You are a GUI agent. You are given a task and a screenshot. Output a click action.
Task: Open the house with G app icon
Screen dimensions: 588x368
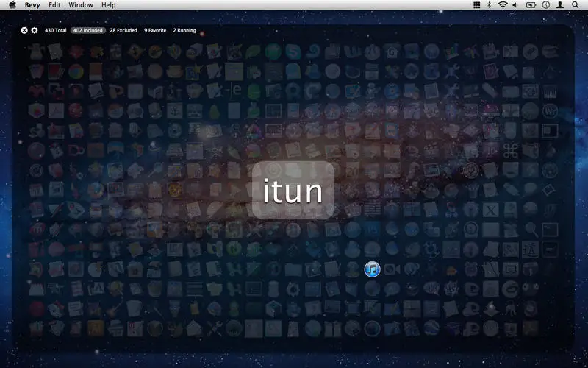(x=392, y=52)
